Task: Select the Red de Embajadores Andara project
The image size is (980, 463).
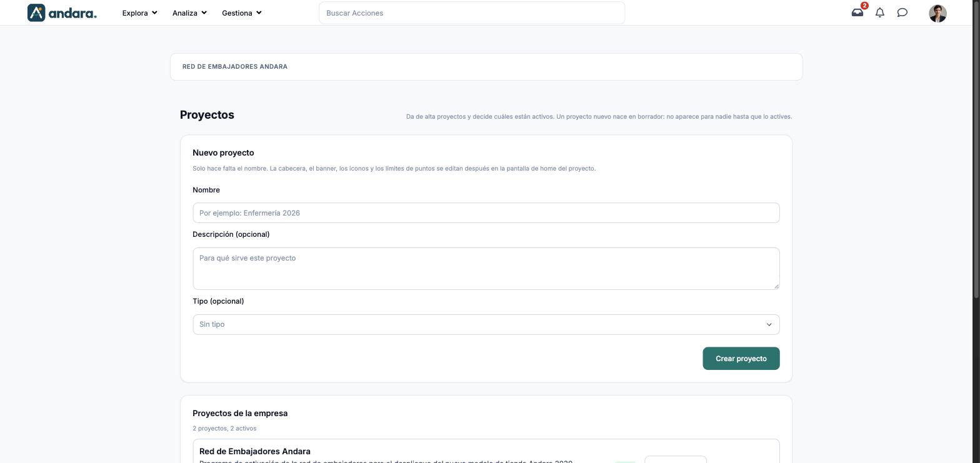Action: 255,451
